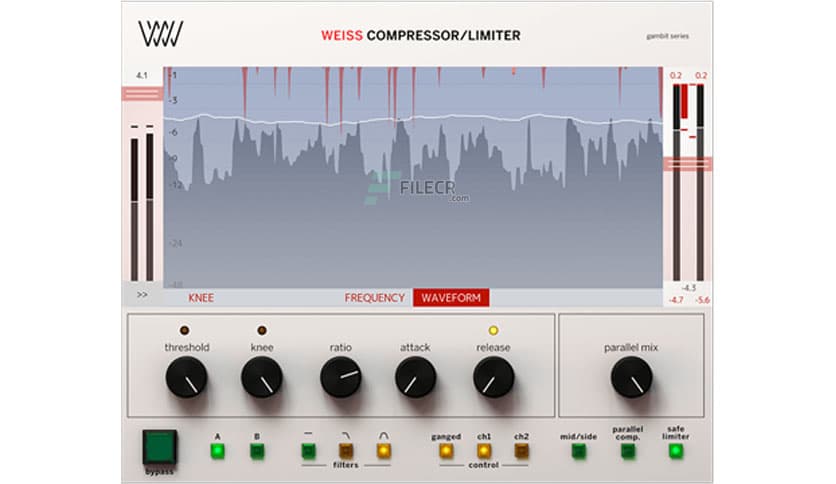Click the LED above knee
The image size is (836, 484).
coord(262,330)
